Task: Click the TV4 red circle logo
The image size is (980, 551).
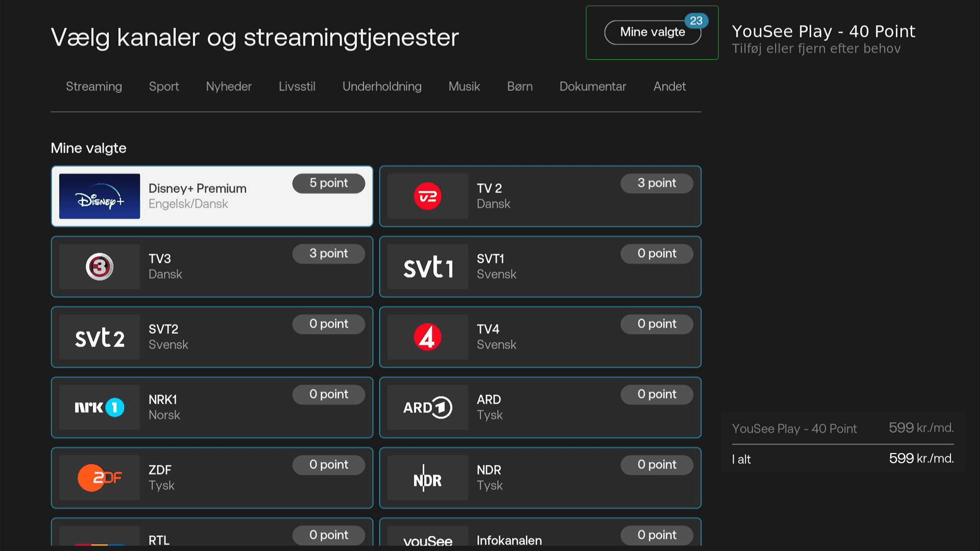Action: [x=428, y=337]
